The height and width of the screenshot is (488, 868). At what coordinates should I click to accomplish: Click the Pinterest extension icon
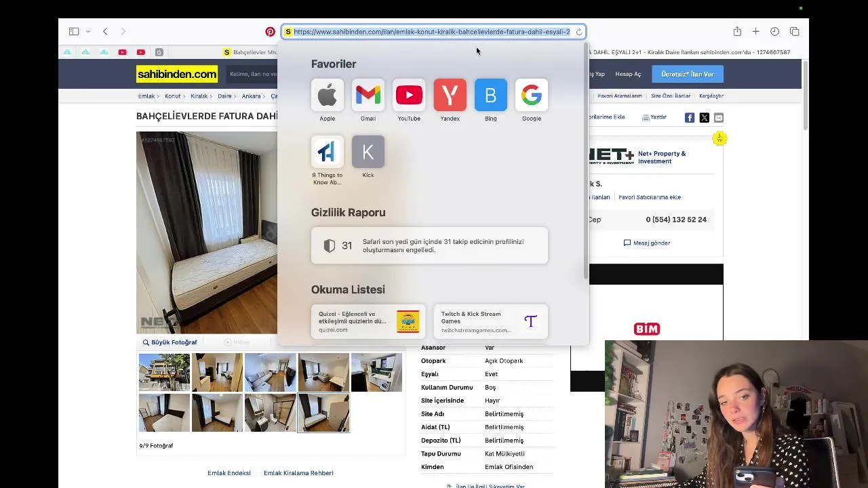click(270, 32)
